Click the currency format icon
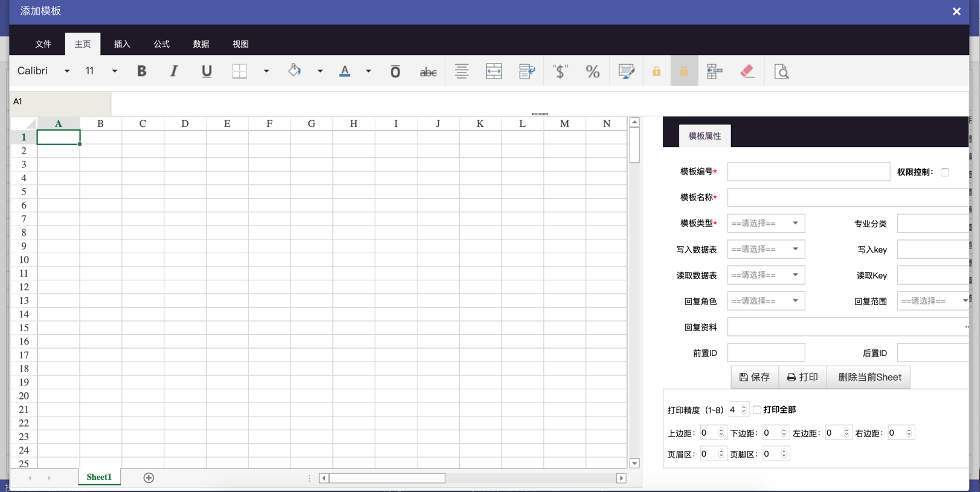Viewport: 980px width, 492px height. click(560, 71)
